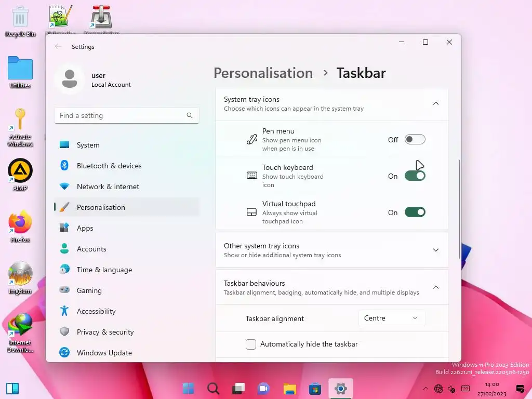Open taskbar Search magnifier
Viewport: 532px width, 399px height.
pos(213,389)
